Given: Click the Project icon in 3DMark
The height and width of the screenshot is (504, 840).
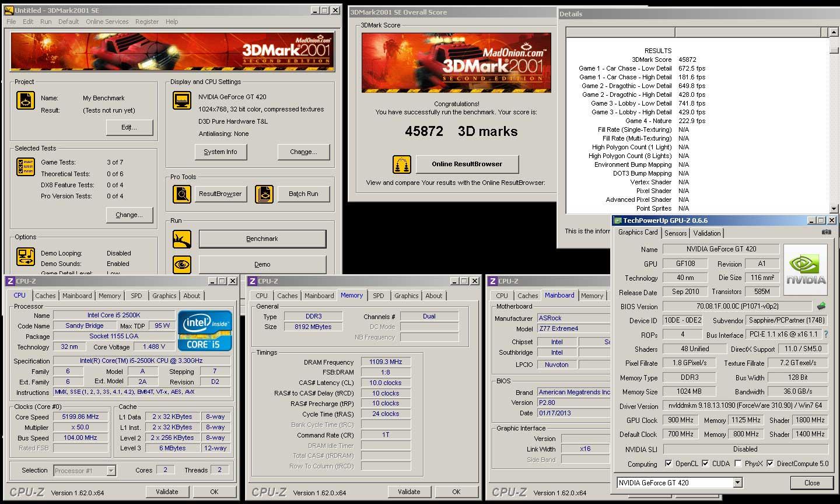Looking at the screenshot, I should [x=26, y=100].
